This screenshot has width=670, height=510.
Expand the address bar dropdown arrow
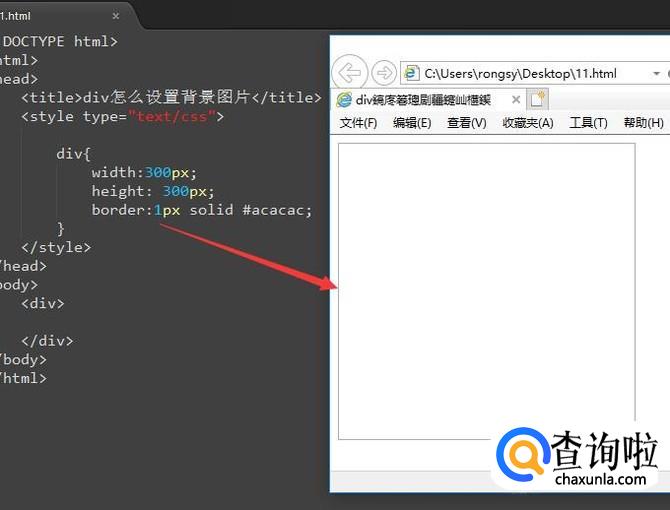(657, 73)
